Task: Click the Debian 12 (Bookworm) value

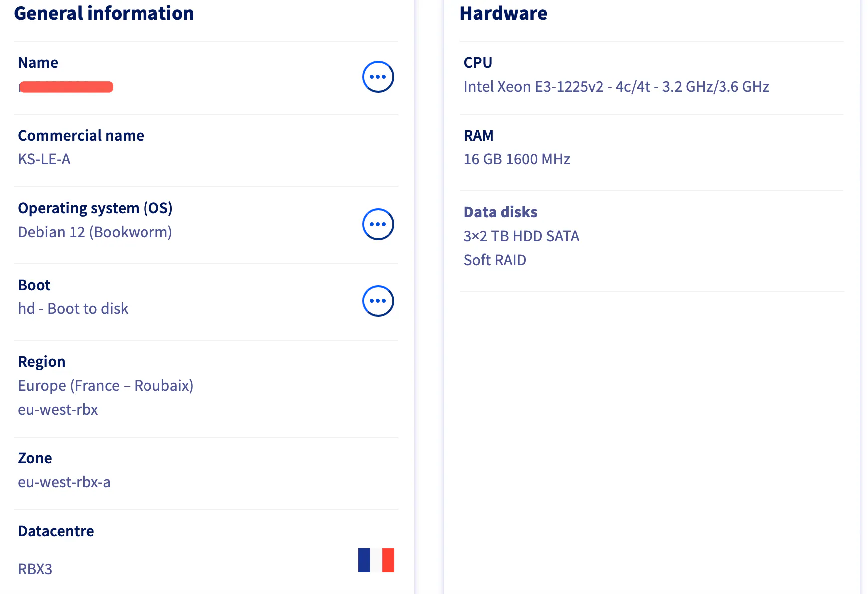Action: point(95,232)
